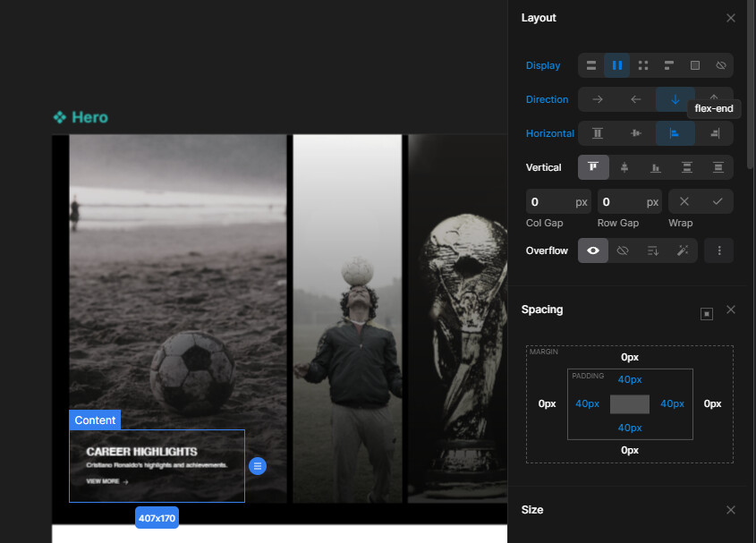This screenshot has width=756, height=543.
Task: Set direction to column down arrow
Action: [x=675, y=99]
